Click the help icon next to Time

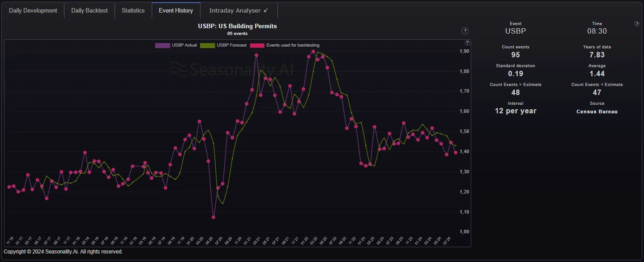637,24
